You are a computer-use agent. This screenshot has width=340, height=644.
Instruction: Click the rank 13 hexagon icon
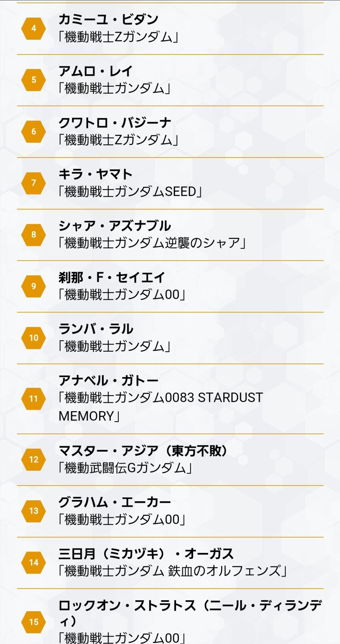tap(33, 511)
